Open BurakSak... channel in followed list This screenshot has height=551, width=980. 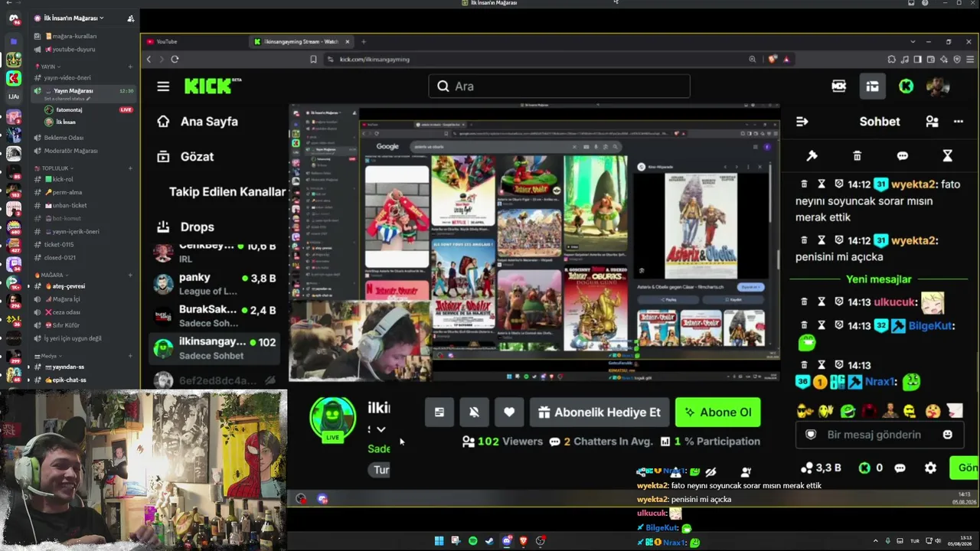215,316
